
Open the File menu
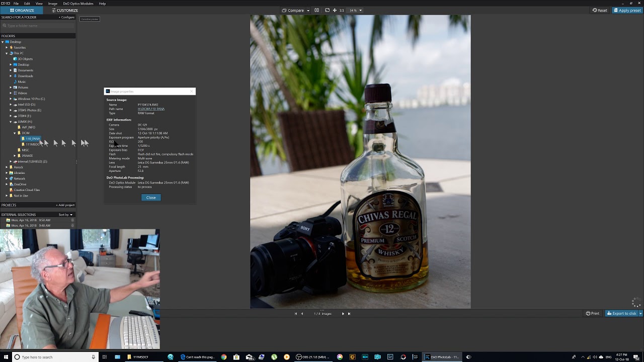tap(16, 4)
